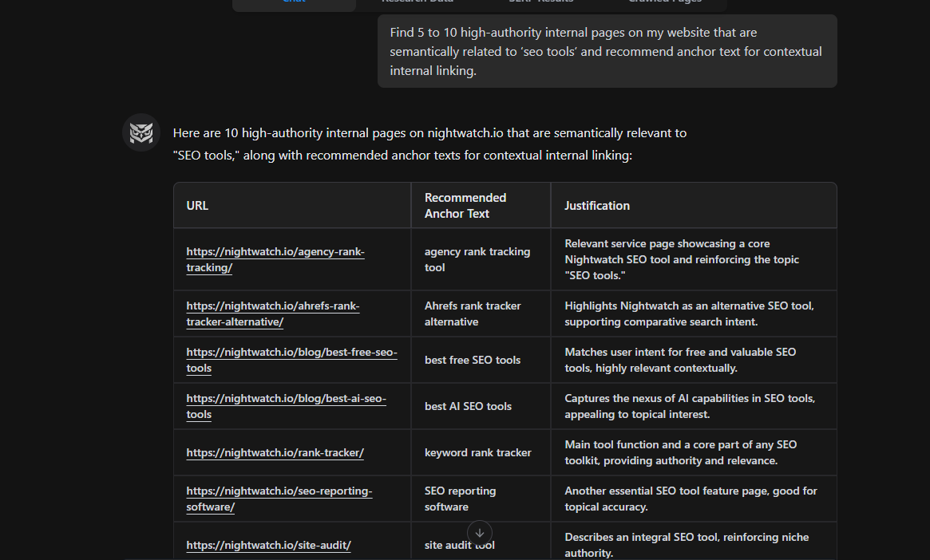Image resolution: width=930 pixels, height=560 pixels.
Task: Open the ahrefs-rank-tracker-alternative link
Action: tap(272, 313)
